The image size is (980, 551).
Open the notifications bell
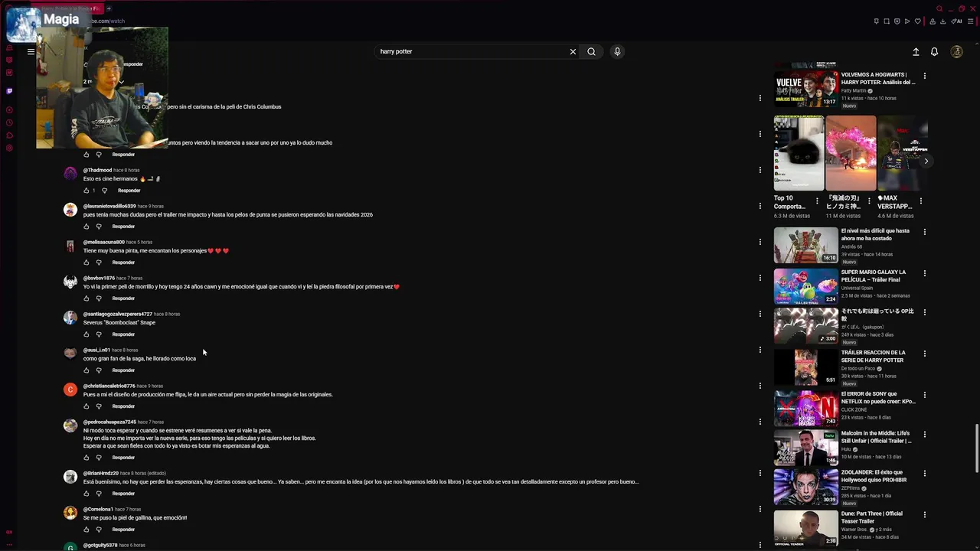pyautogui.click(x=934, y=51)
